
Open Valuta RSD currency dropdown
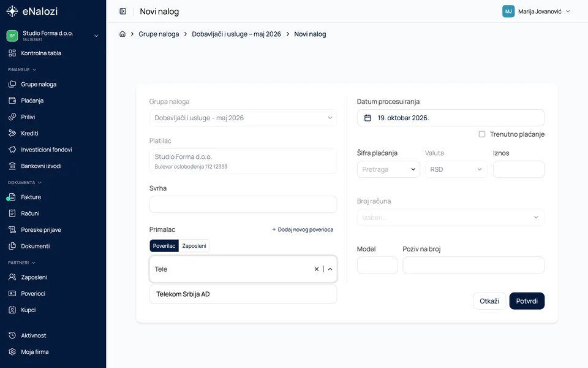[456, 169]
